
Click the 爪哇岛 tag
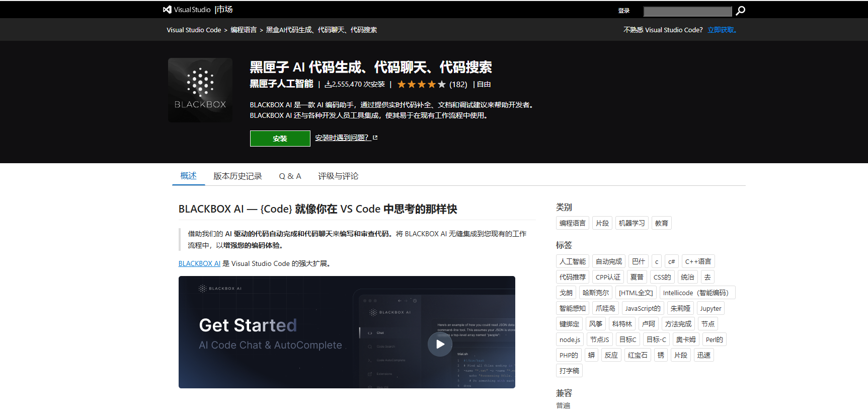tap(605, 308)
